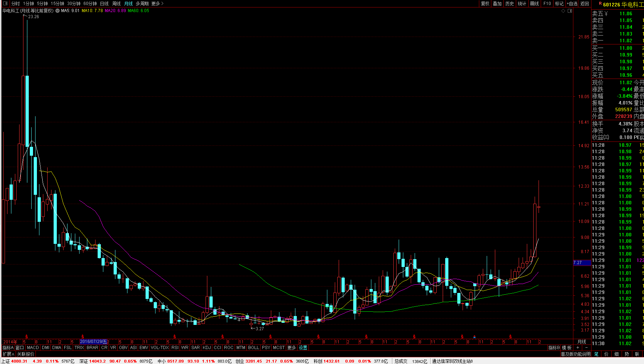Zoom in chart with plus button
The image size is (644, 364).
tap(578, 348)
